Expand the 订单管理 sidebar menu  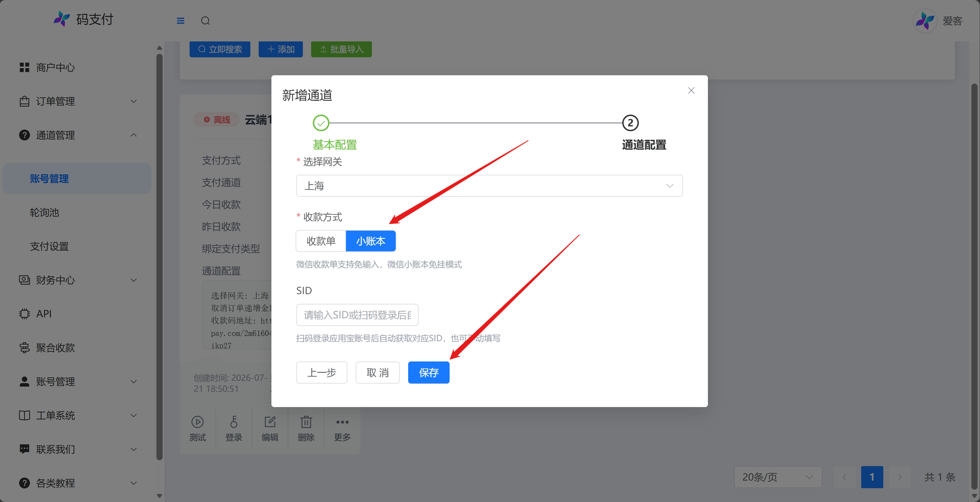[77, 101]
